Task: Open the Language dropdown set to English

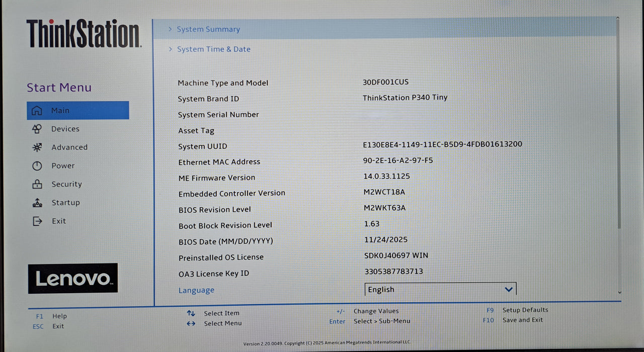Action: (x=440, y=290)
